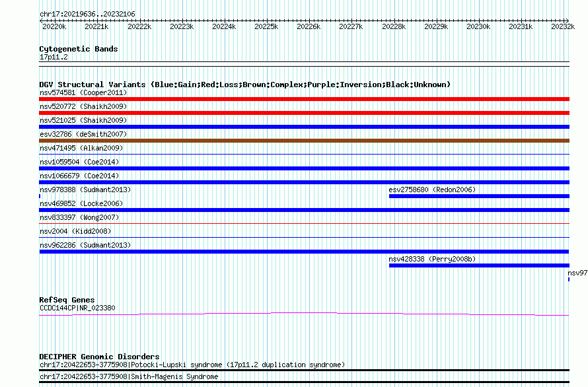Click the 20224k ruler tick label
The width and height of the screenshot is (588, 387).
[x=224, y=26]
